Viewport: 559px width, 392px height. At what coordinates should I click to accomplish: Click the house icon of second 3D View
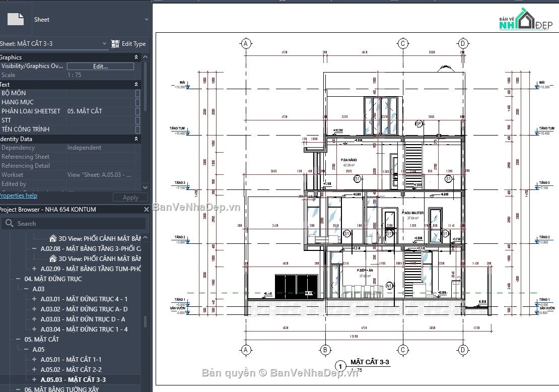53,258
